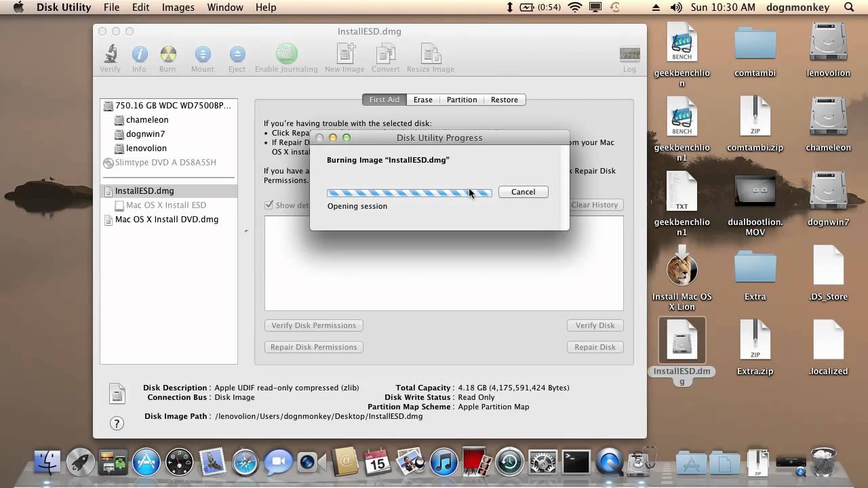Open System Preferences from the Dock
This screenshot has width=868, height=488.
543,462
